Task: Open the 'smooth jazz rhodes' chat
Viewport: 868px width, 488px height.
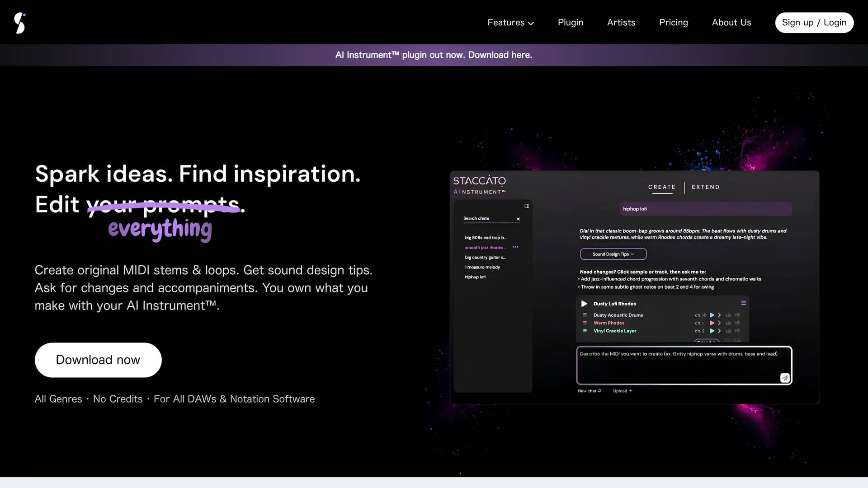Action: [485, 248]
